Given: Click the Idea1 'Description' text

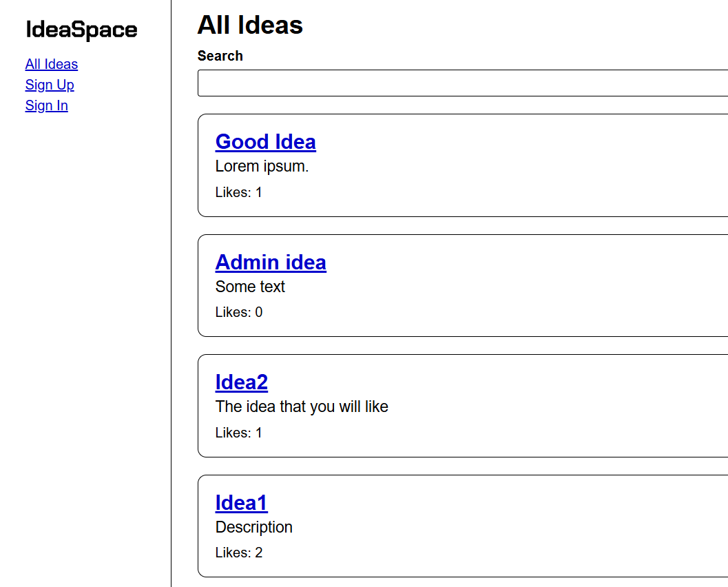Looking at the screenshot, I should click(x=254, y=527).
